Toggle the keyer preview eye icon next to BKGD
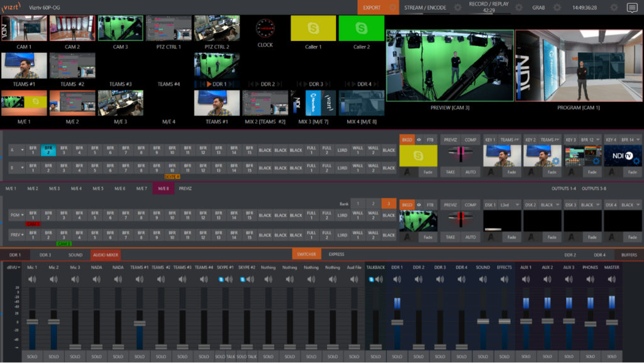 [419, 140]
